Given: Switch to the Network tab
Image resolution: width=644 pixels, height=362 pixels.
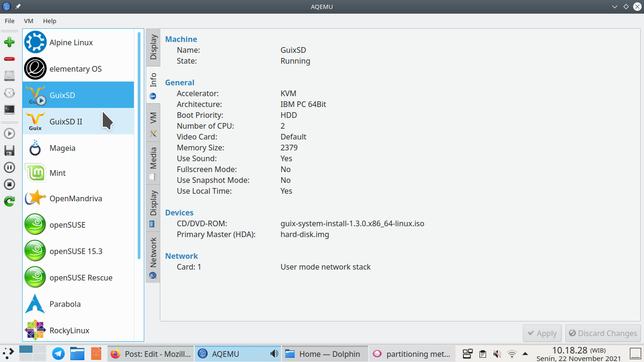Looking at the screenshot, I should coord(153,257).
